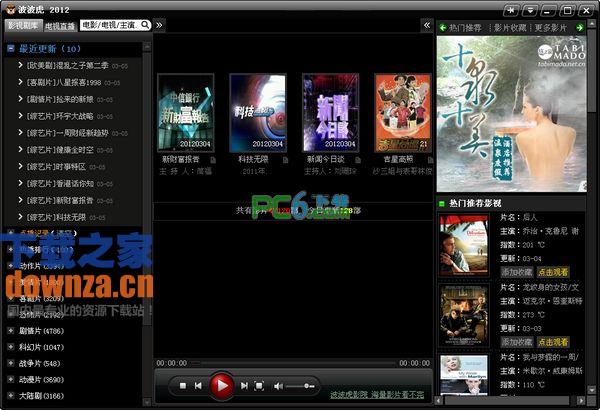Expand the 剧情片 (4786) category

[x=11, y=330]
